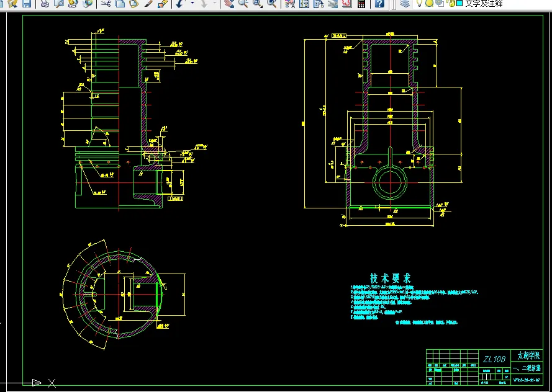Image resolution: width=552 pixels, height=392 pixels.
Task: Select the Match Properties paintbrush tool
Action: pos(148,3)
